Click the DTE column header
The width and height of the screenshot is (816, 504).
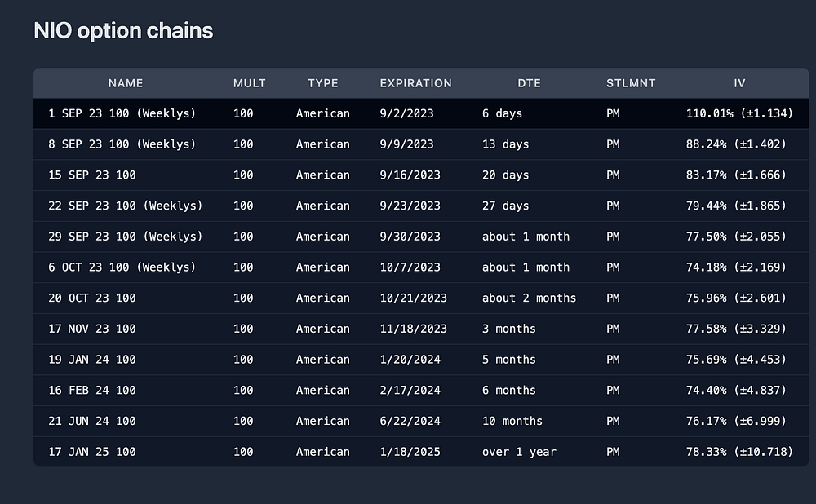tap(529, 83)
